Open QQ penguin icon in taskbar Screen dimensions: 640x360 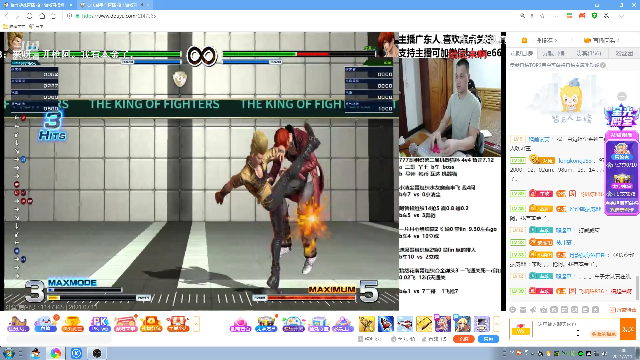36,353
